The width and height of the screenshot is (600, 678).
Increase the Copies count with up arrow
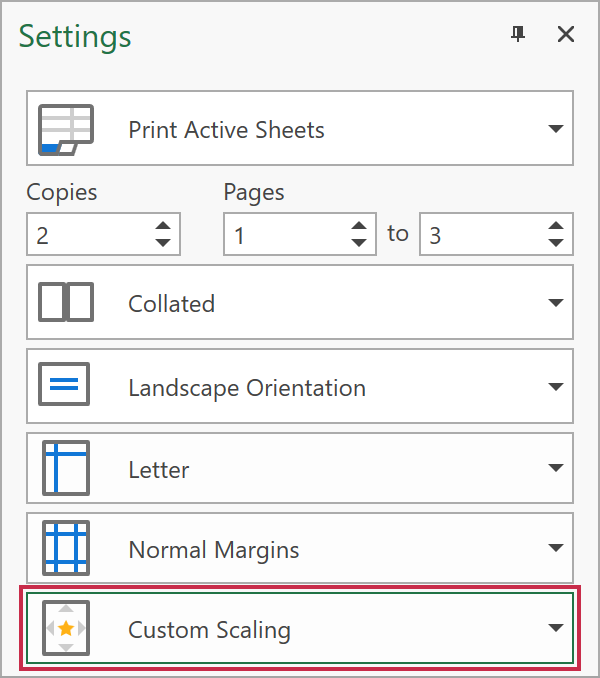point(162,227)
